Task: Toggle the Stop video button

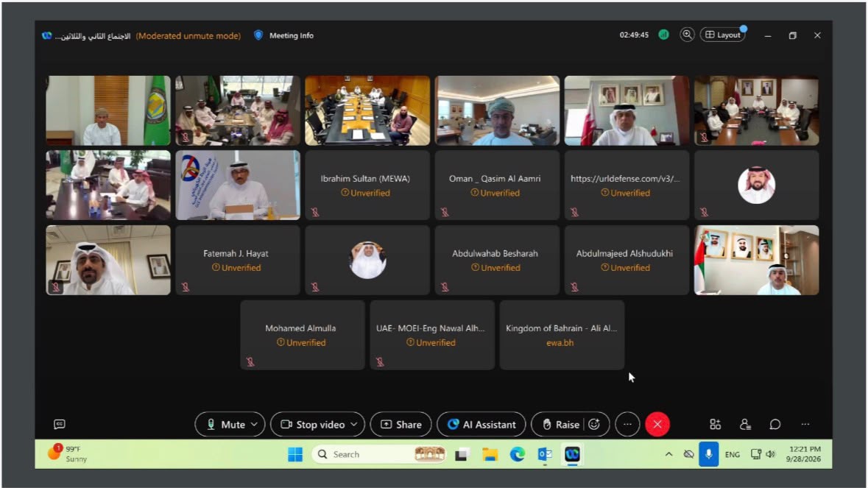Action: coord(313,425)
